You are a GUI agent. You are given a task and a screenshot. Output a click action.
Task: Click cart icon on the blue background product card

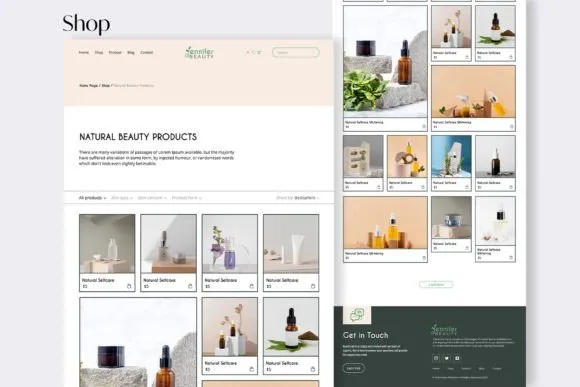click(x=467, y=187)
